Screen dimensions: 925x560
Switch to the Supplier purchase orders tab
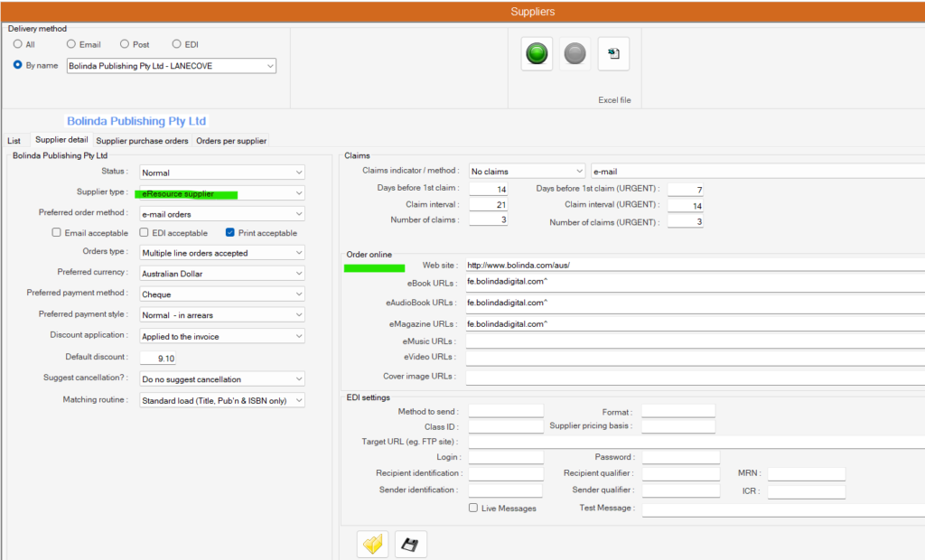(141, 140)
